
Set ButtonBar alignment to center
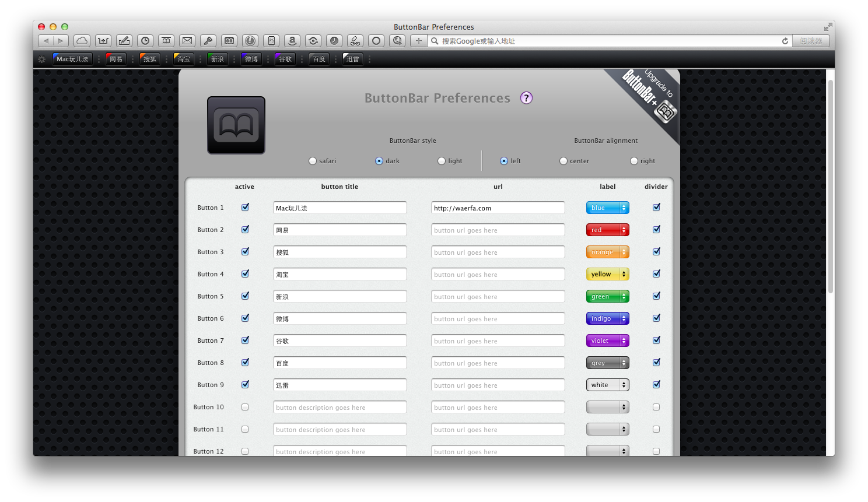[563, 161]
